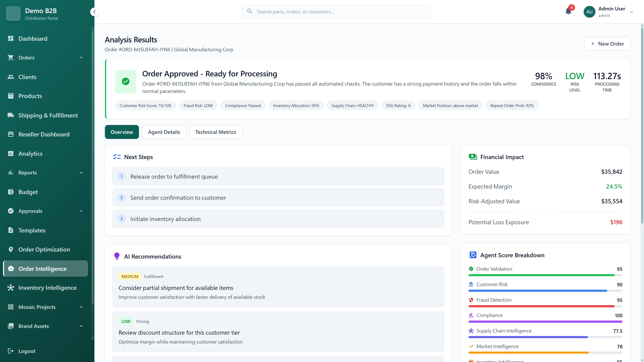Open the Budget section

pos(28,192)
